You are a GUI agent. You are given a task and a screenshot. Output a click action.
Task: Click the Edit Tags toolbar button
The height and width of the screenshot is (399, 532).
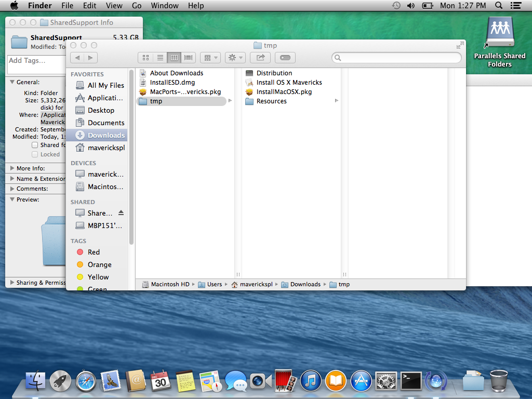(x=285, y=58)
